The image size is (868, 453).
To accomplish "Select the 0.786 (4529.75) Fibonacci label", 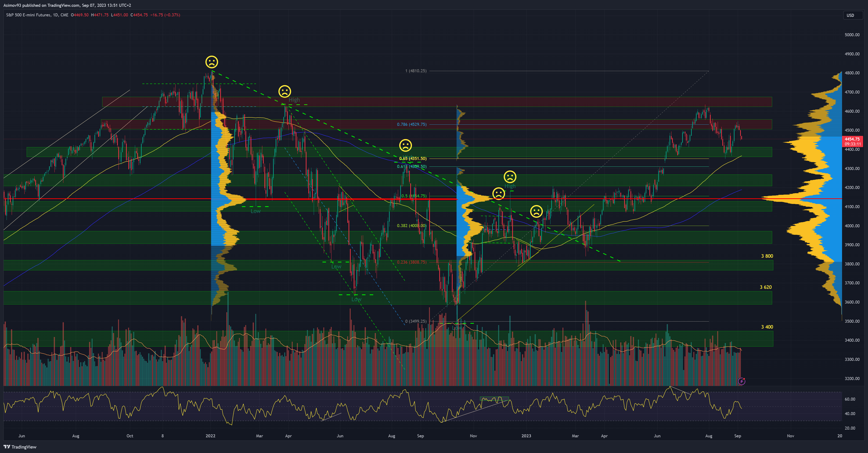I will [411, 124].
